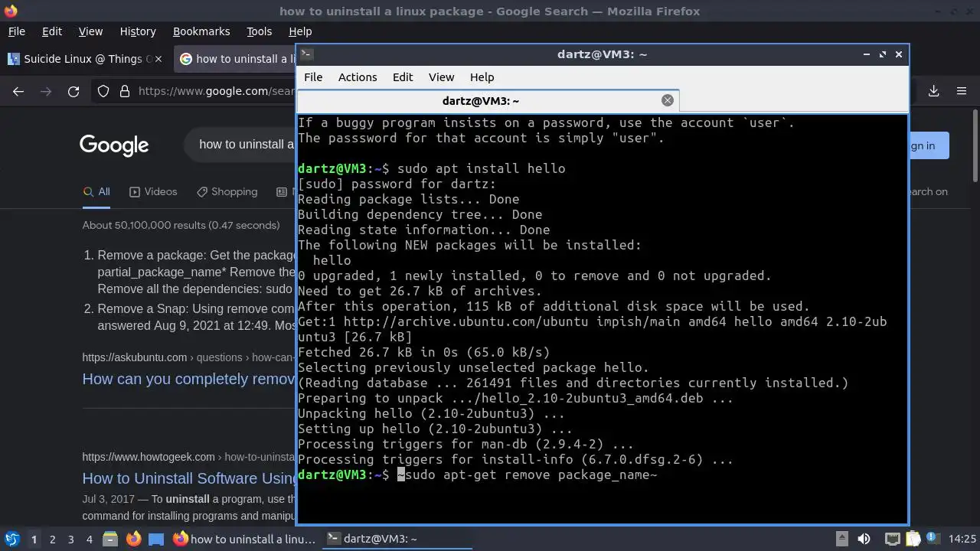Click the Firefox logo in title bar
This screenshot has width=980, height=551.
point(11,11)
